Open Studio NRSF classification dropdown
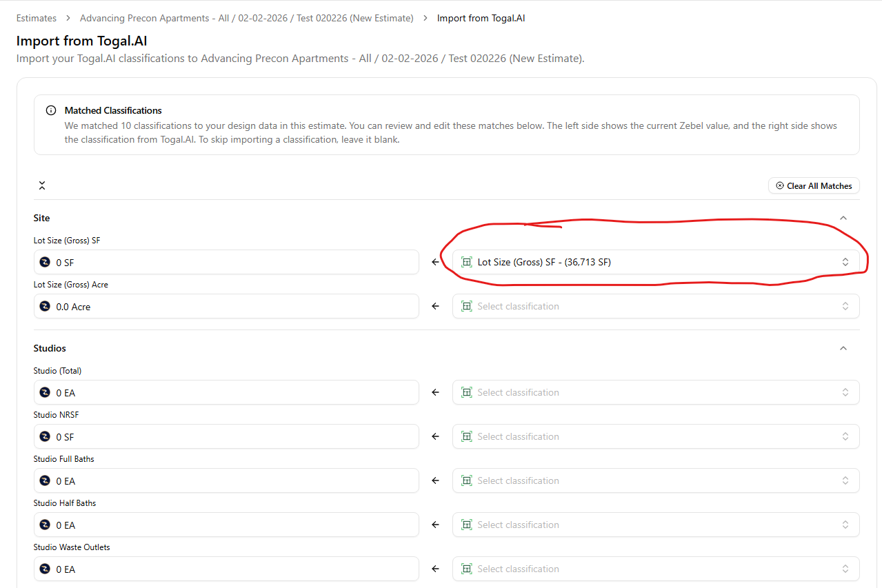The height and width of the screenshot is (588, 882). 655,436
